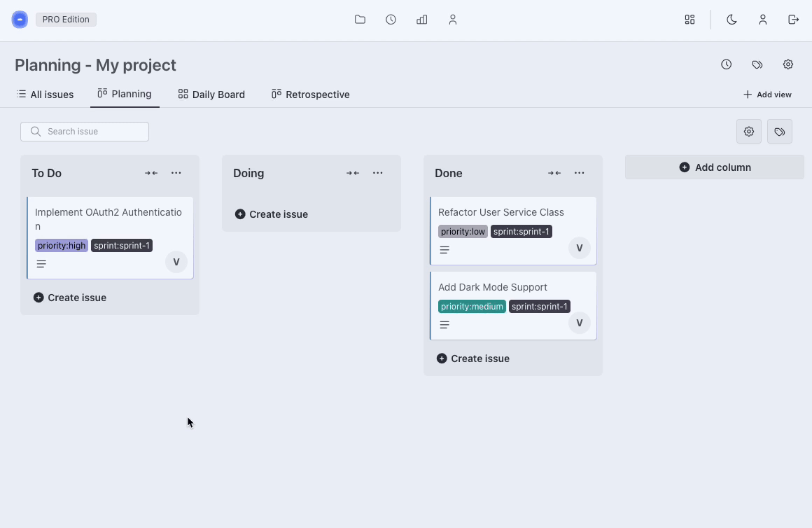Click the board labels tag button
This screenshot has width=812, height=528.
[779, 132]
